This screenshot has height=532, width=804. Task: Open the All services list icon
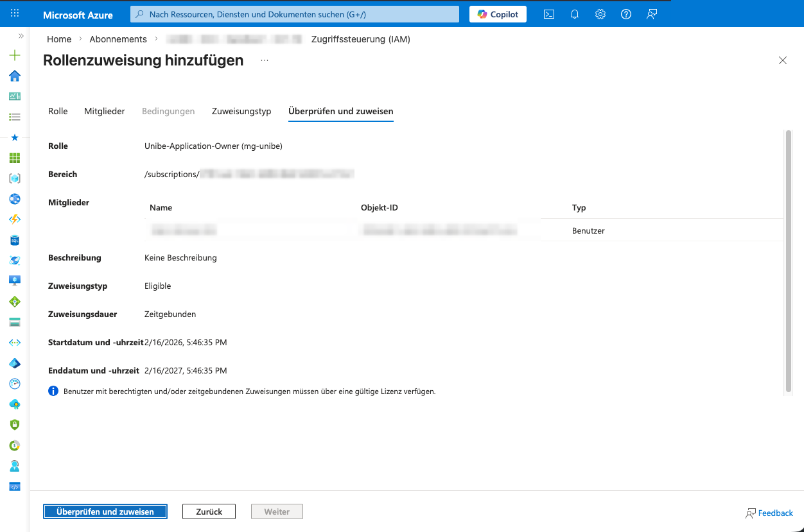pos(14,117)
